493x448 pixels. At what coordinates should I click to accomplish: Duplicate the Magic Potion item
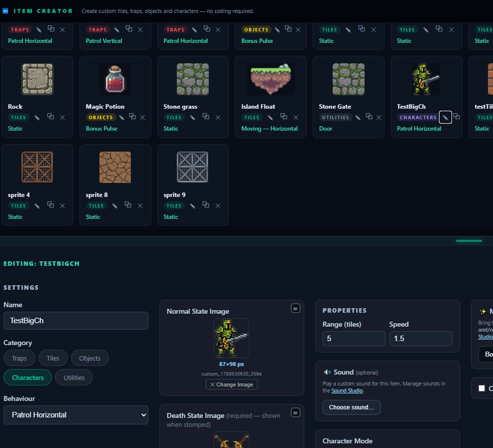132,117
